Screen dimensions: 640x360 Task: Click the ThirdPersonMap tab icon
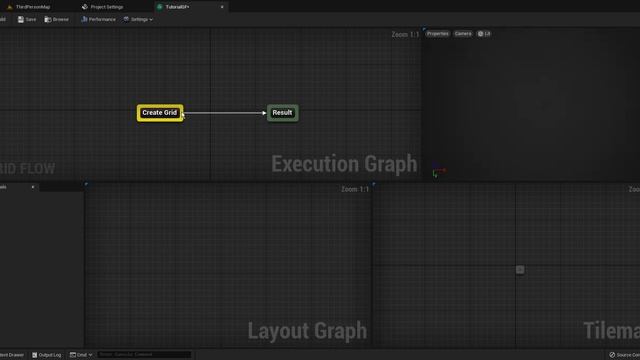tap(10, 7)
